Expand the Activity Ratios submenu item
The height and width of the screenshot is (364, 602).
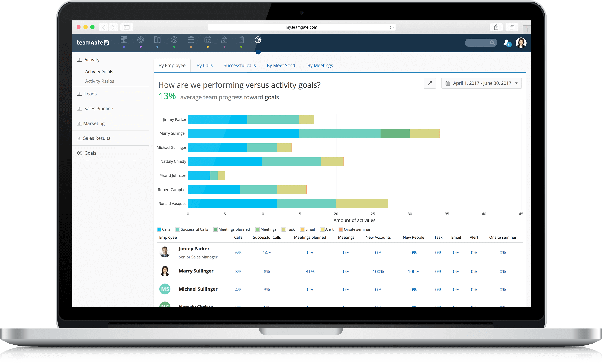coord(100,81)
